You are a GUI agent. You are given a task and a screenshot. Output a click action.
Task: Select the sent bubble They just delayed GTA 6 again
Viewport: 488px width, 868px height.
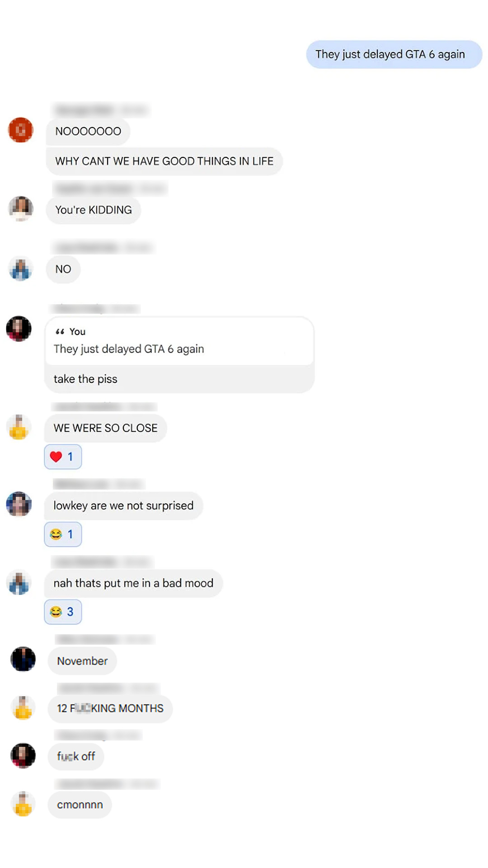[394, 55]
